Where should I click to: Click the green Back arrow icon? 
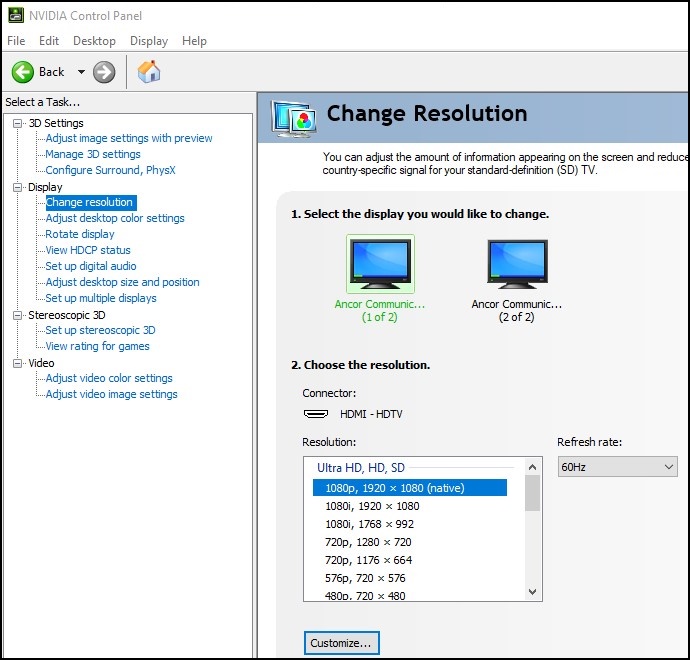[x=23, y=72]
